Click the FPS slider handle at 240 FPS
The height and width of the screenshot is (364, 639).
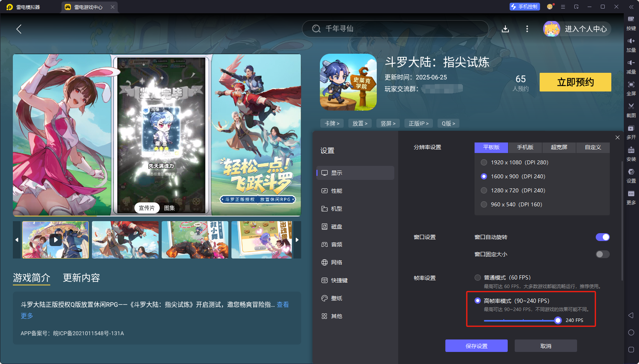click(558, 320)
